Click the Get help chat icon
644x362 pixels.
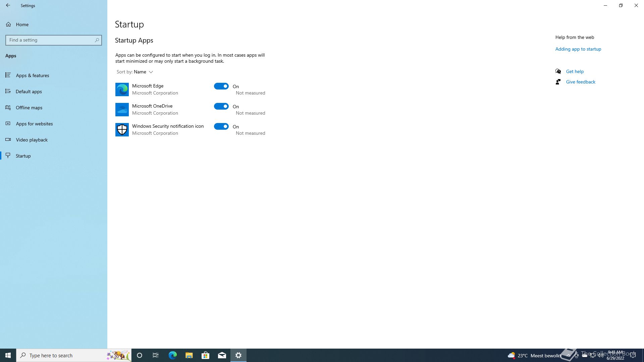558,71
